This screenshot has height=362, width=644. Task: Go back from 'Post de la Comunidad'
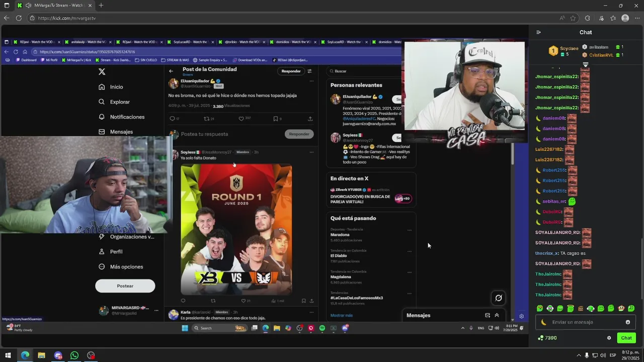click(x=171, y=71)
